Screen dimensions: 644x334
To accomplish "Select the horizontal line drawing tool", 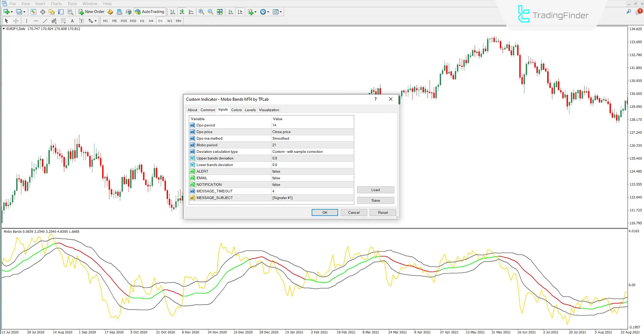I will (x=36, y=20).
